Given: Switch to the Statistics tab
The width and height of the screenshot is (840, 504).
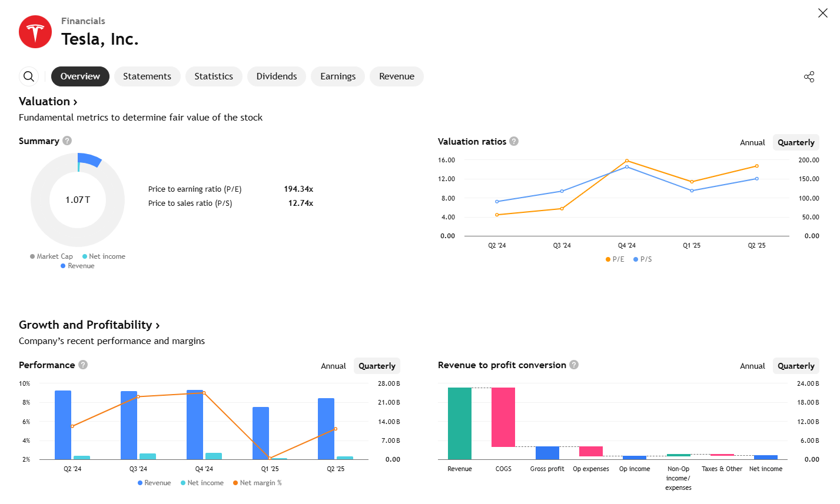Looking at the screenshot, I should [214, 76].
